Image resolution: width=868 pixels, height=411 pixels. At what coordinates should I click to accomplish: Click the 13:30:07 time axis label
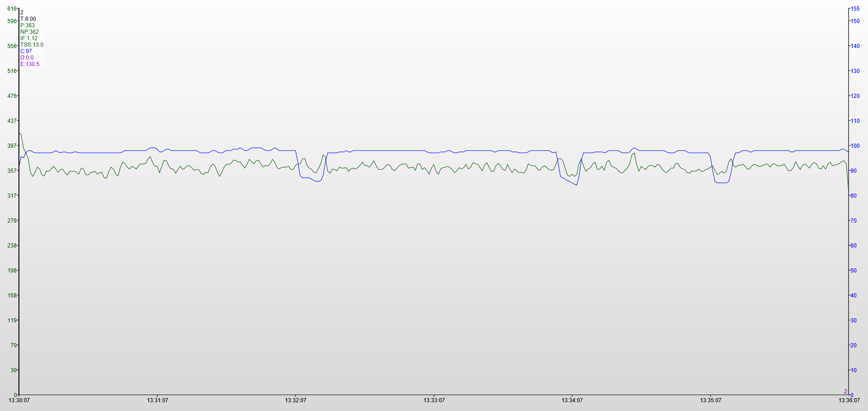(x=19, y=400)
